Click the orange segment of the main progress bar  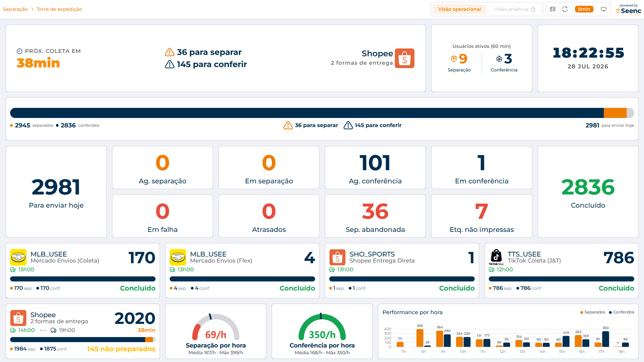[615, 113]
